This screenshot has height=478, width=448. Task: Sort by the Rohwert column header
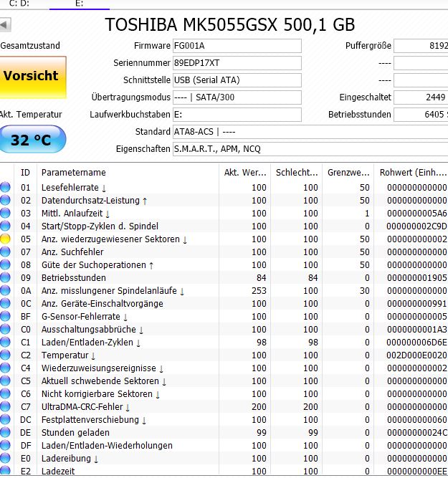click(x=412, y=173)
